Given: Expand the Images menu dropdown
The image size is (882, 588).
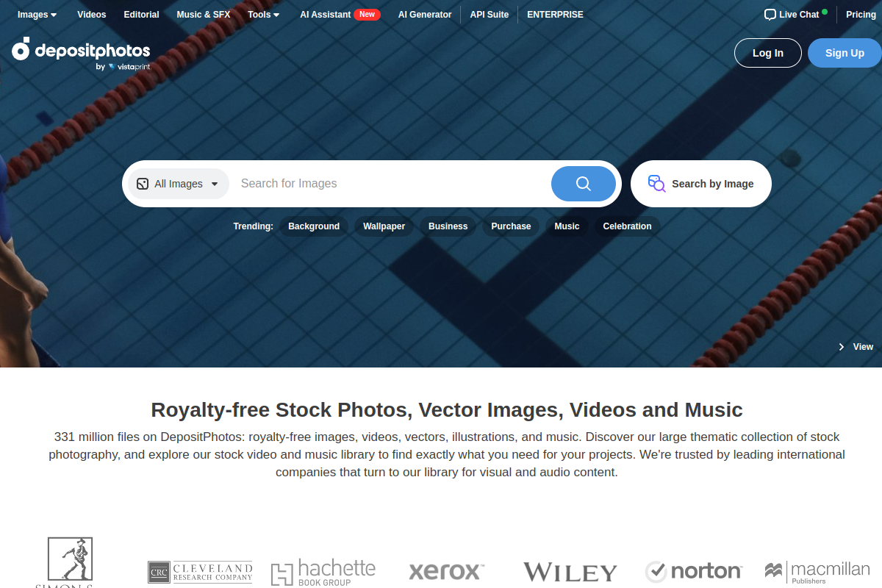Looking at the screenshot, I should coord(37,15).
